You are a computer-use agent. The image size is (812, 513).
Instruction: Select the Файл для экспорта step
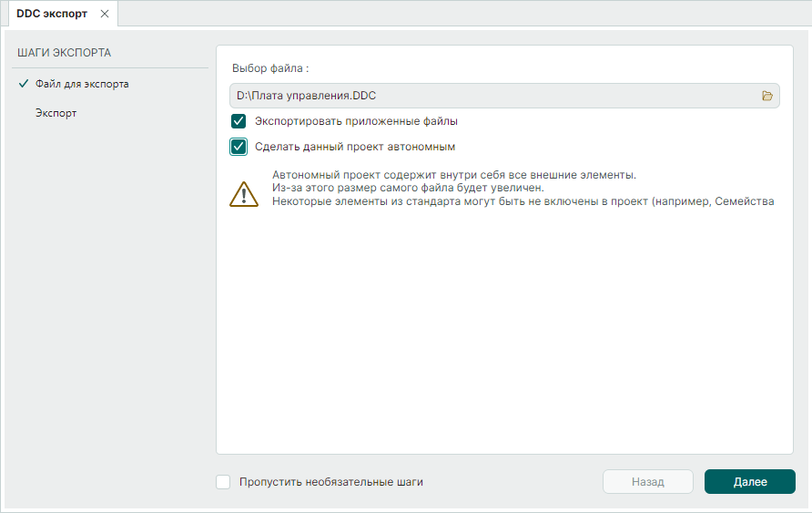pos(82,84)
